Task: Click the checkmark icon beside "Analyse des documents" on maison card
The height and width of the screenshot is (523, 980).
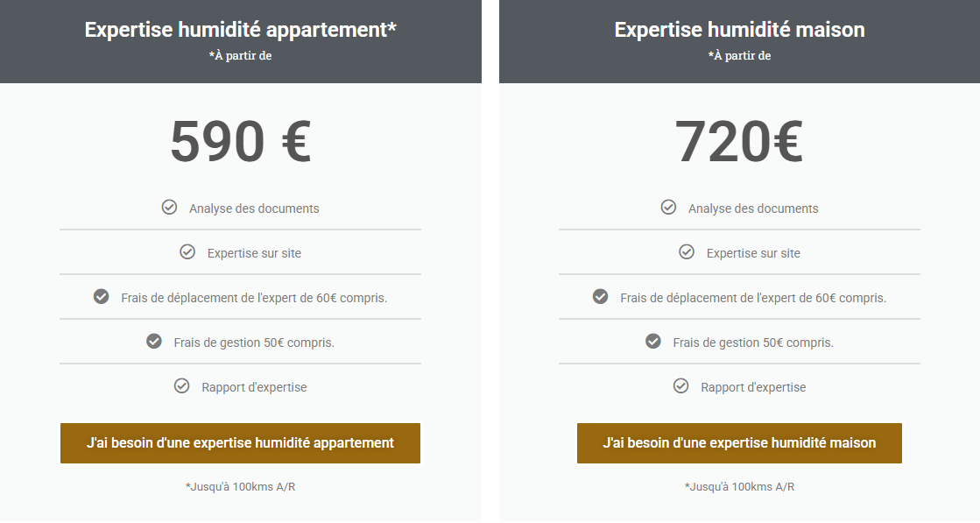Action: pyautogui.click(x=668, y=207)
